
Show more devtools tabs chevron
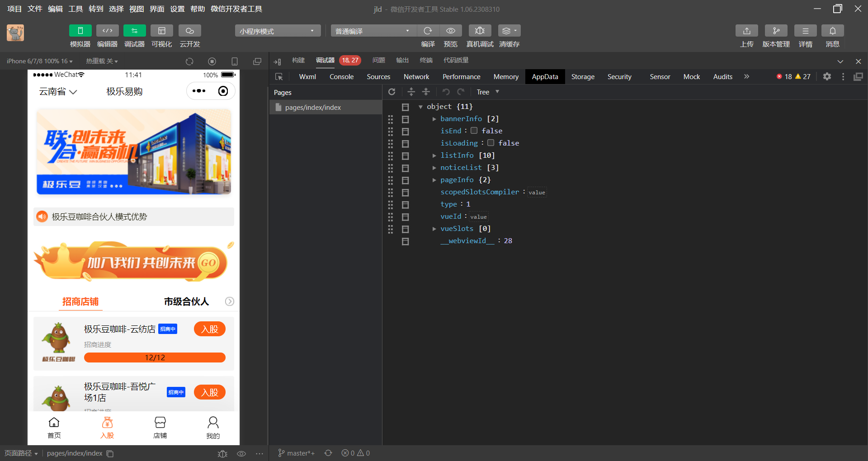coord(746,76)
